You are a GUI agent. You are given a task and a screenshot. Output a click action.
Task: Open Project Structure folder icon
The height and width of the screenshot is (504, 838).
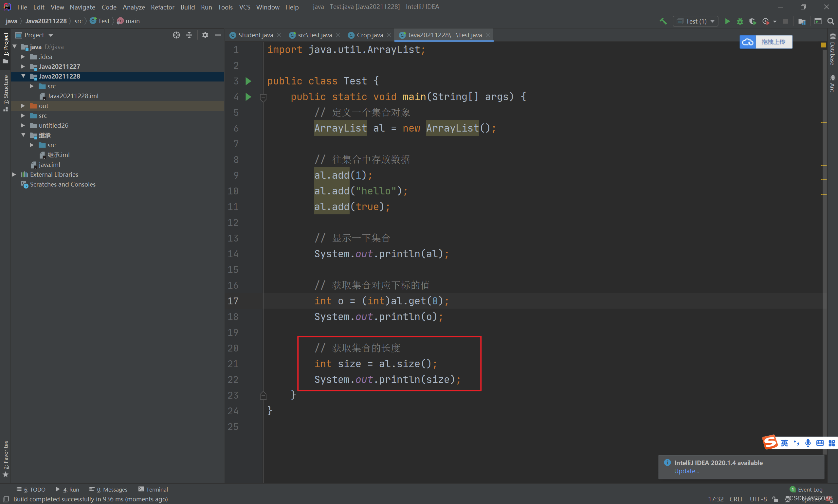tap(802, 21)
